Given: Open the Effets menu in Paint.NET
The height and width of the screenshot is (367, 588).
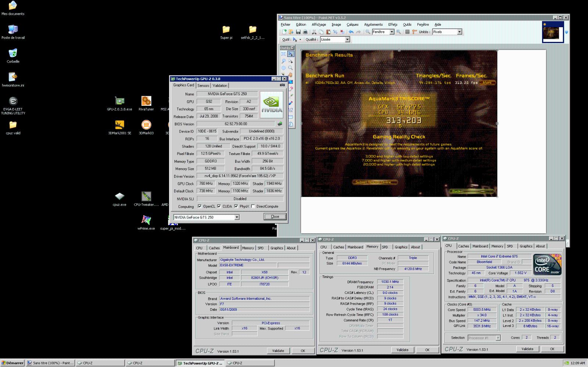Looking at the screenshot, I should point(393,25).
